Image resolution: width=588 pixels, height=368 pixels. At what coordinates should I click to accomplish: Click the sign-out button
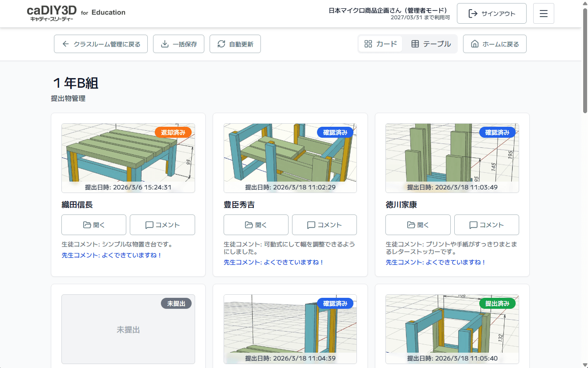[492, 14]
